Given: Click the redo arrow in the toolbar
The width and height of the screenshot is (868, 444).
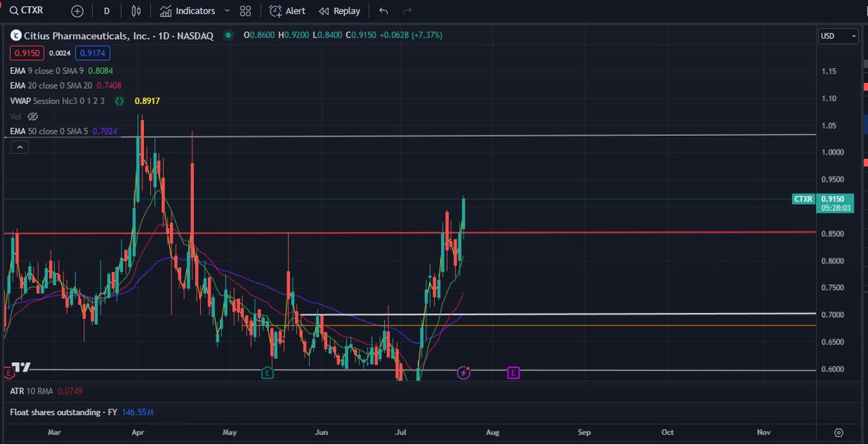Looking at the screenshot, I should [x=406, y=10].
